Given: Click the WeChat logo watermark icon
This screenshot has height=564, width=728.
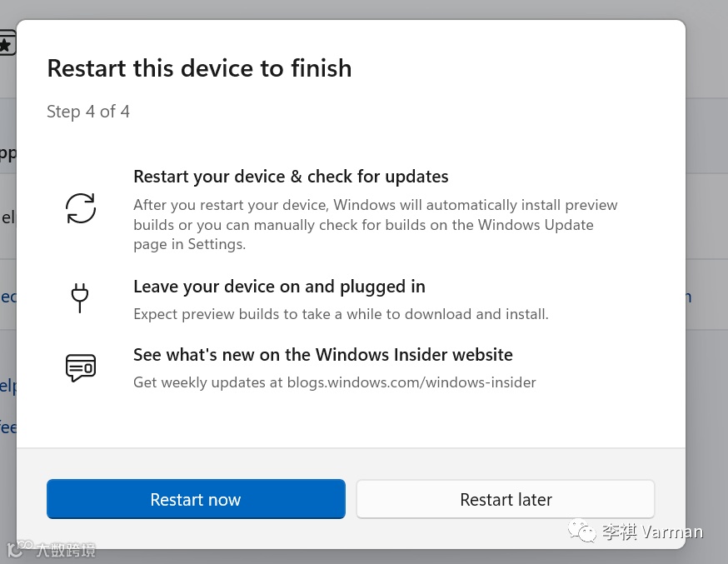Looking at the screenshot, I should tap(582, 532).
